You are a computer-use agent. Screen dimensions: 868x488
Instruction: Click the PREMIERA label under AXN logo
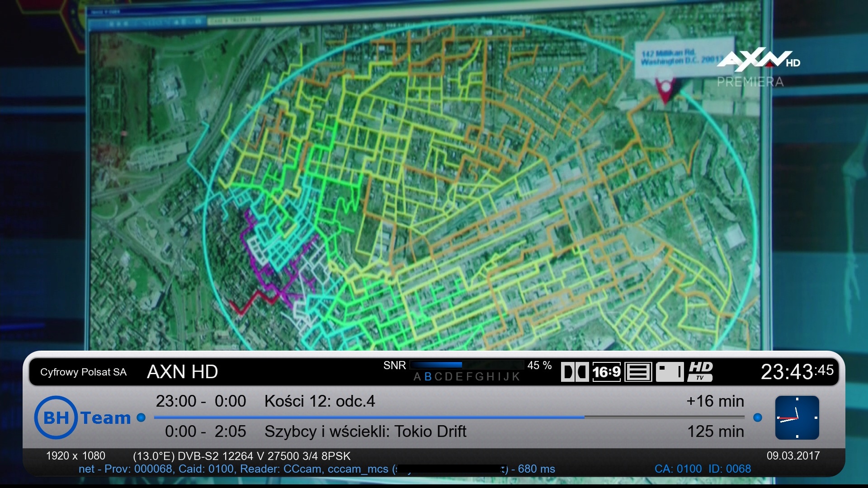(x=750, y=82)
